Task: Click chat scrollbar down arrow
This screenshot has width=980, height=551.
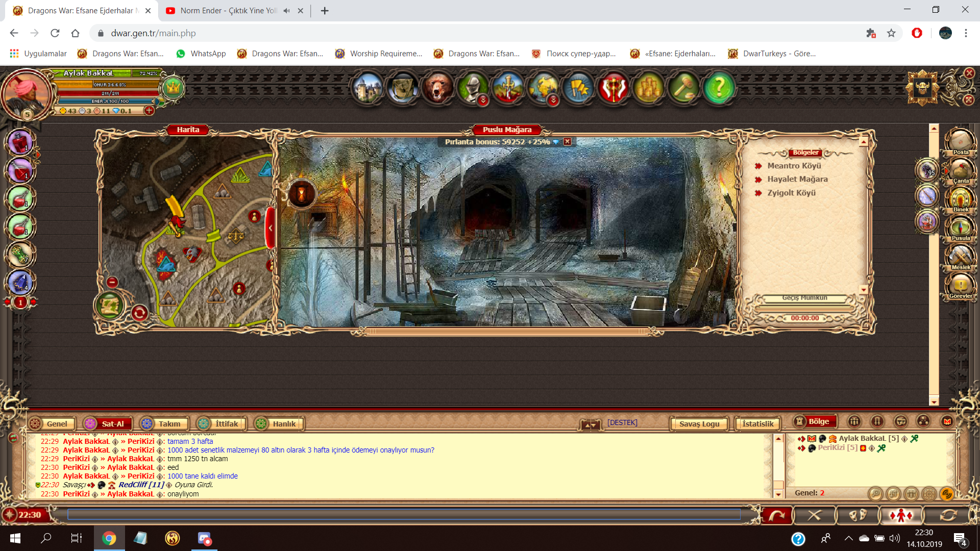Action: click(778, 494)
